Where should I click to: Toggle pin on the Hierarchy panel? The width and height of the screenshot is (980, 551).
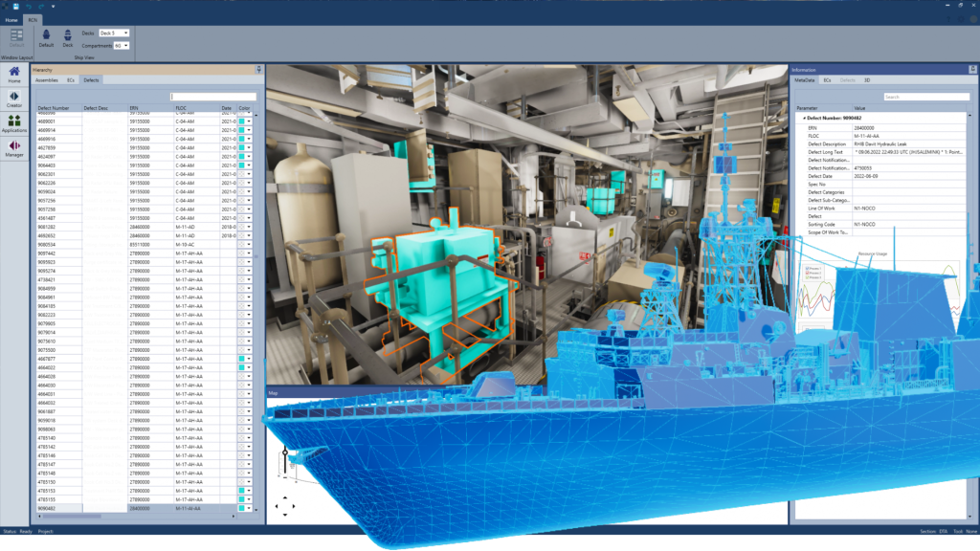[x=258, y=70]
